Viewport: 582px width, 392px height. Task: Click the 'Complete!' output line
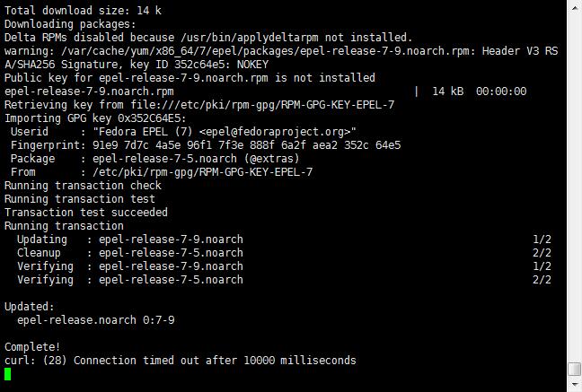click(x=32, y=347)
